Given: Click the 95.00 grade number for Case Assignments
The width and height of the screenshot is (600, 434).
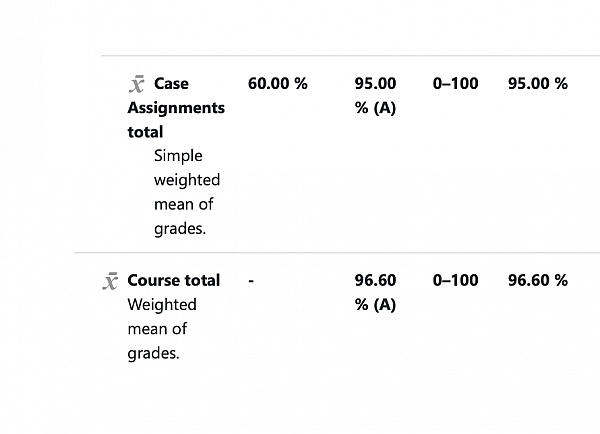Looking at the screenshot, I should point(375,83).
